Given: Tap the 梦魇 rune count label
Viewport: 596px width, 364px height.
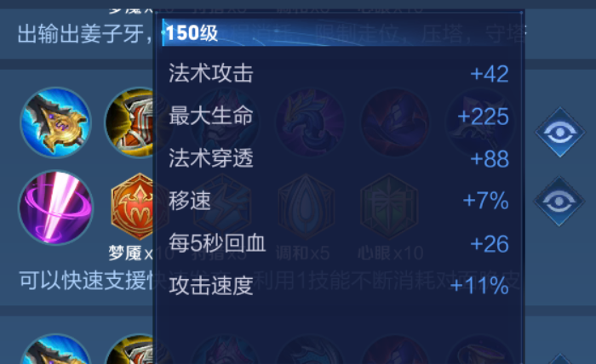Looking at the screenshot, I should coord(131,253).
